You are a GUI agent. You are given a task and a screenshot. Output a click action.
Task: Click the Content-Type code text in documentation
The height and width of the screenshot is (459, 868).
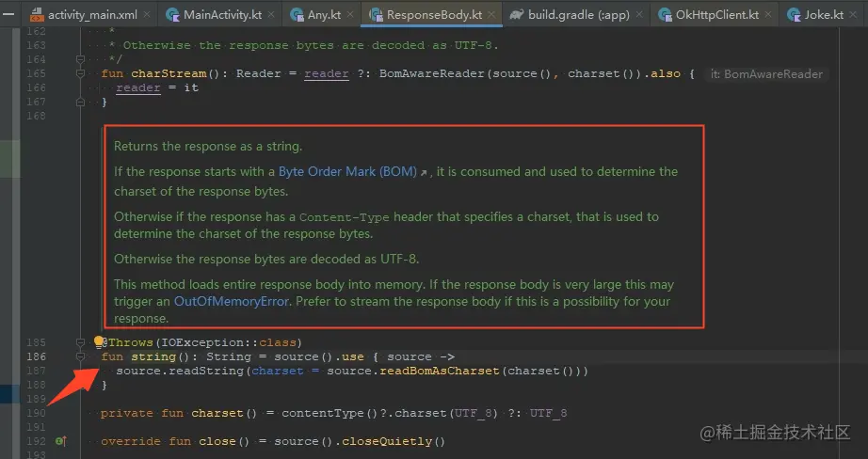(345, 217)
